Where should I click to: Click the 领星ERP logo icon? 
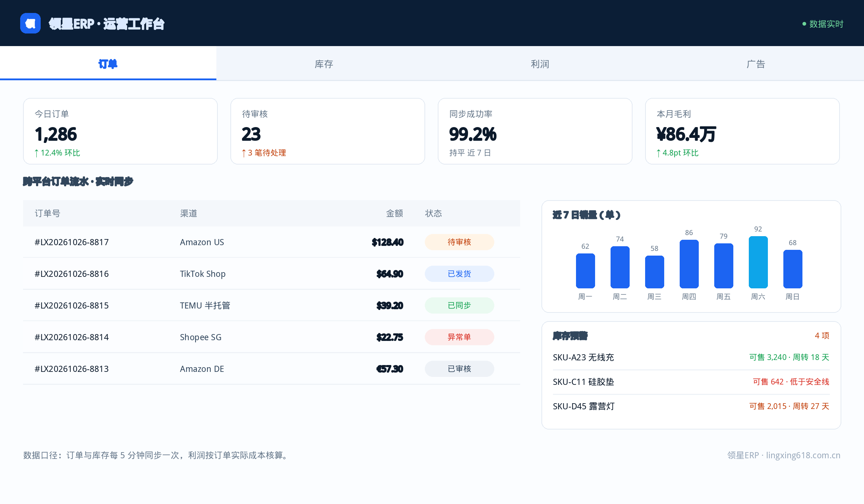pyautogui.click(x=30, y=23)
